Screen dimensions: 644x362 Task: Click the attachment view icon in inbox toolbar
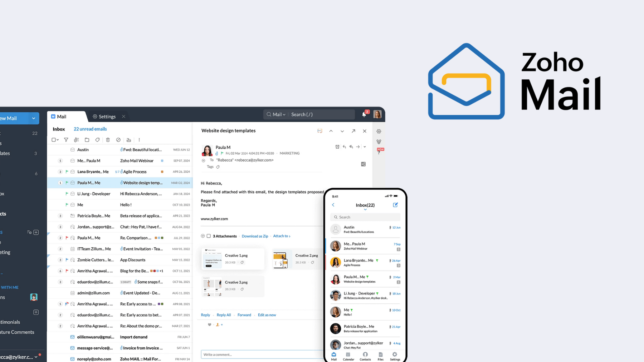pos(76,140)
